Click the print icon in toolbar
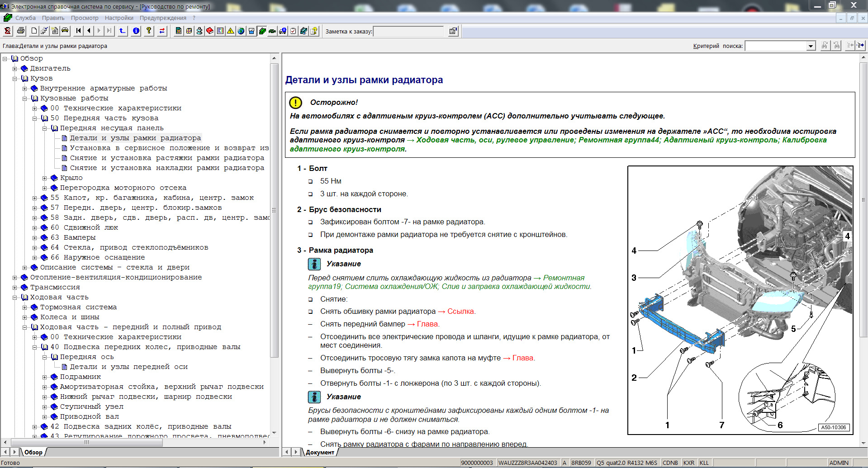This screenshot has width=868, height=468. (x=21, y=31)
